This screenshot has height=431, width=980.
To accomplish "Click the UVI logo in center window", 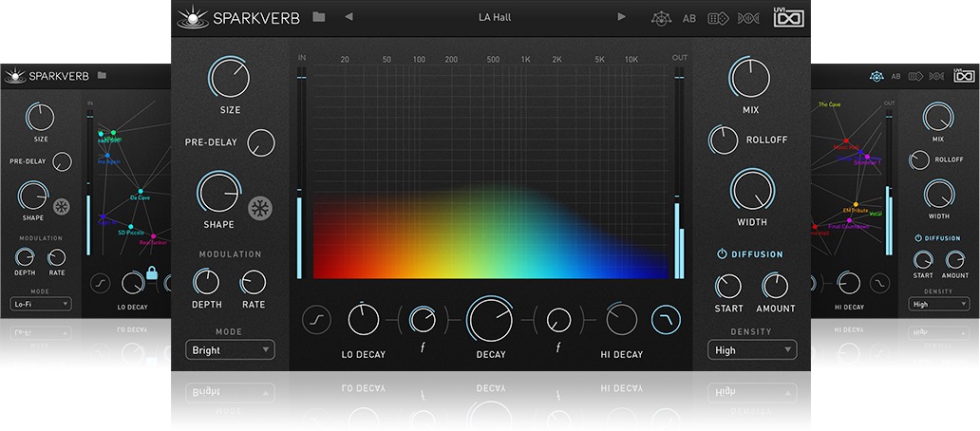I will pyautogui.click(x=789, y=17).
